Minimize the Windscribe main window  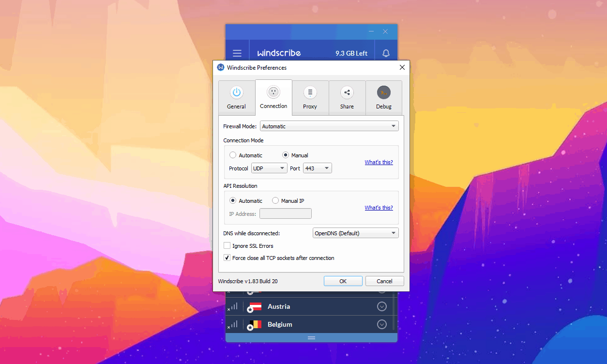coord(371,31)
